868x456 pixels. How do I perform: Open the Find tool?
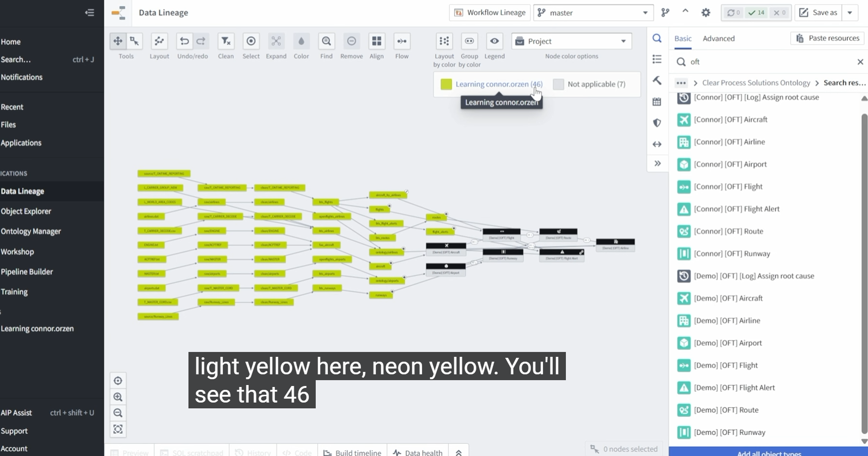326,41
